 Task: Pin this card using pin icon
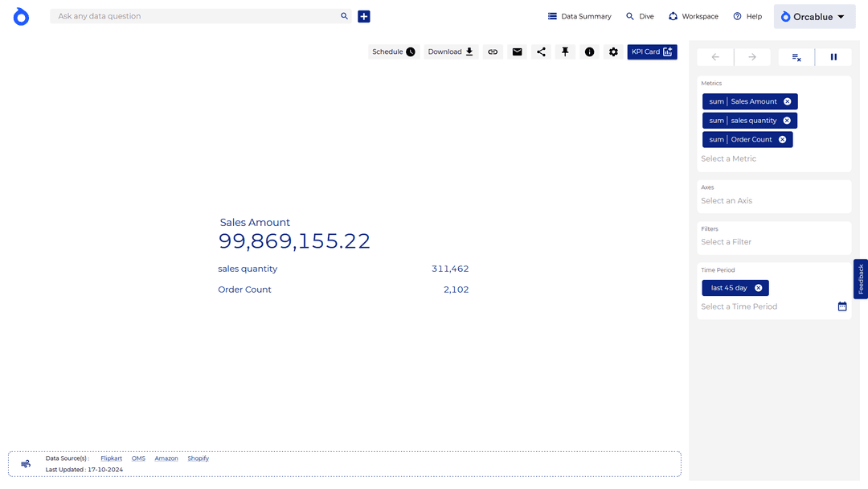click(x=565, y=51)
